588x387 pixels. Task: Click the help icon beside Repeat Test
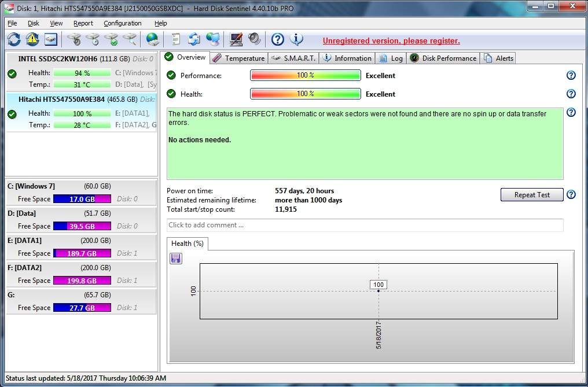click(571, 195)
